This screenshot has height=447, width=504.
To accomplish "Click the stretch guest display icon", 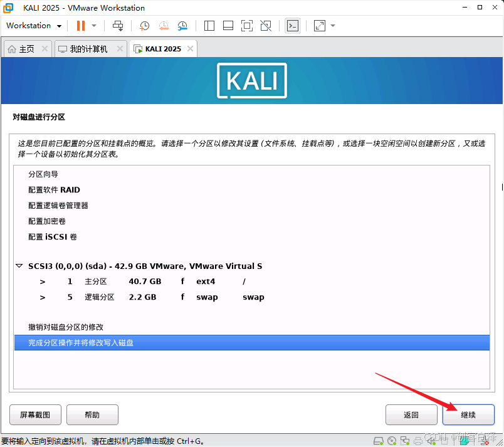I will (x=320, y=26).
